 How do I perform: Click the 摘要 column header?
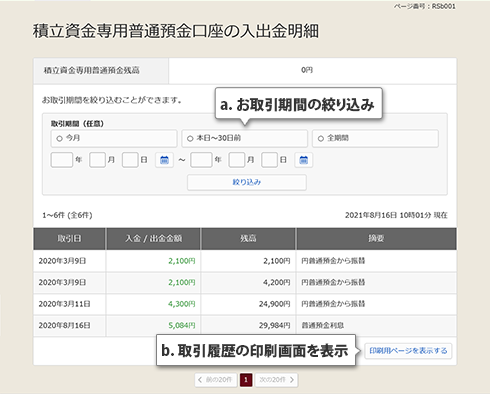pos(376,239)
